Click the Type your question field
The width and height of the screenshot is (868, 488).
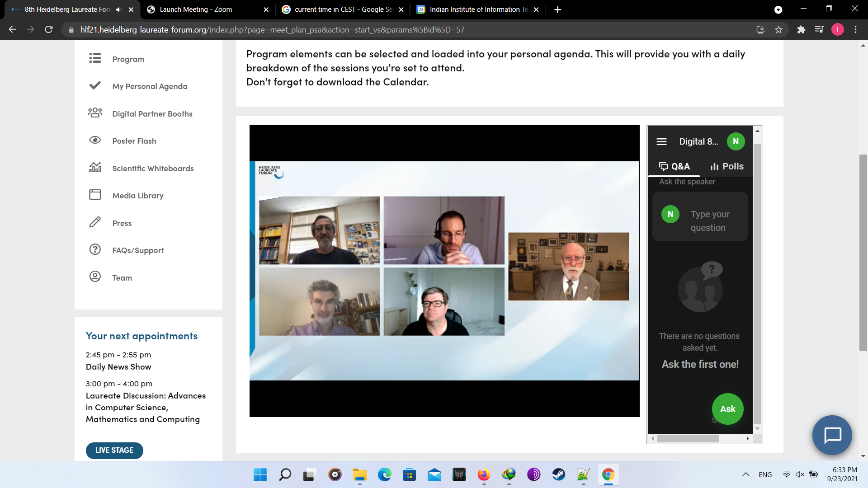coord(710,221)
